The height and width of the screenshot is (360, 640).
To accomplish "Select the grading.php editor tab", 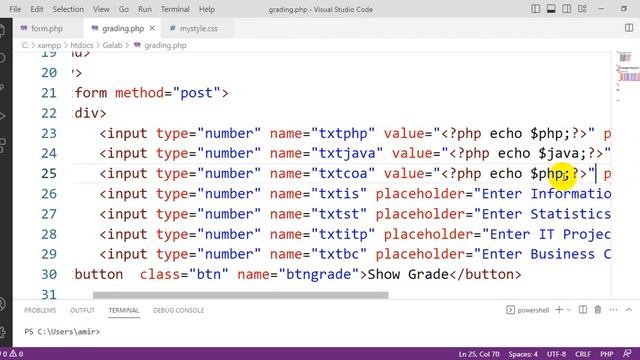I will 122,29.
